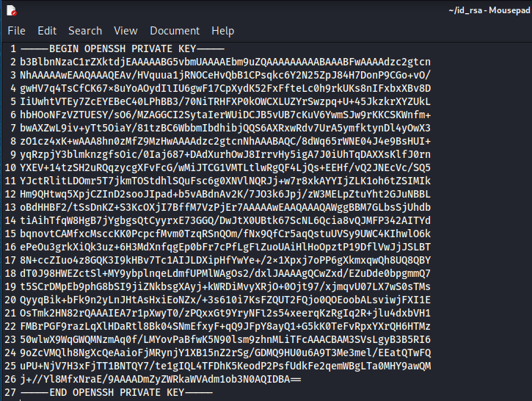Open the Help menu

(x=222, y=31)
